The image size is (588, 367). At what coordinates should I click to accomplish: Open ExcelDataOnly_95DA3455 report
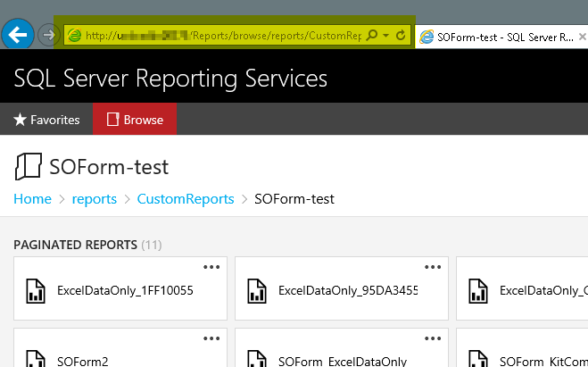pos(342,288)
